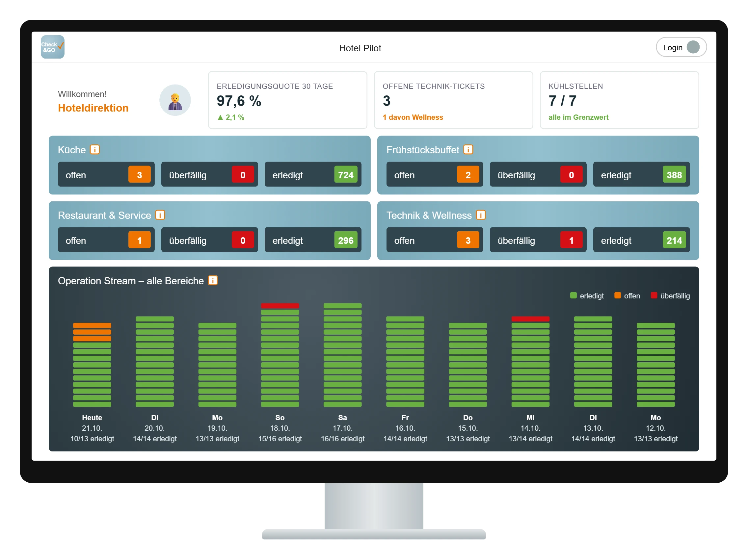
Task: Click the "alle im Grenzwert" text
Action: pos(578,117)
